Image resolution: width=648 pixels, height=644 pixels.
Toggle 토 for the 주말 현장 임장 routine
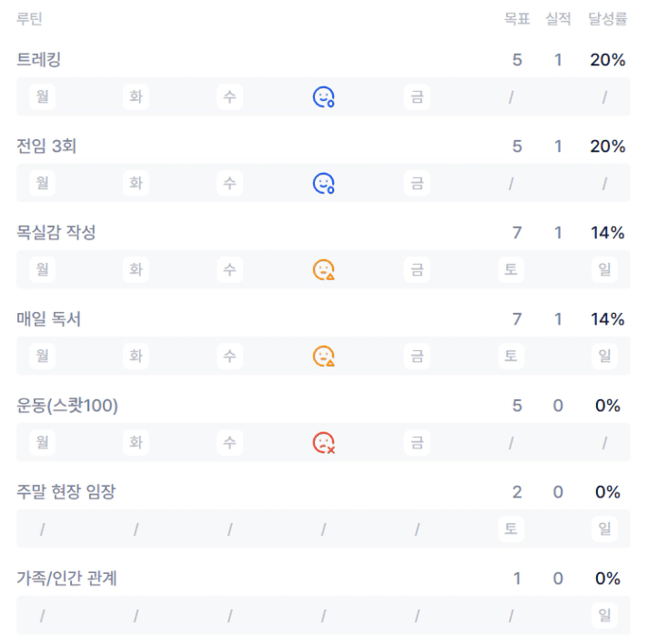tap(511, 528)
